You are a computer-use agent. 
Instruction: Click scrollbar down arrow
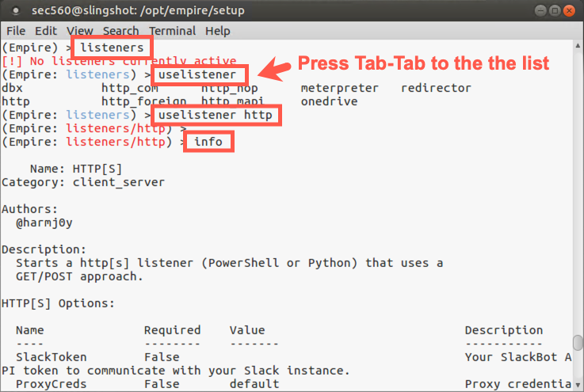pos(578,385)
